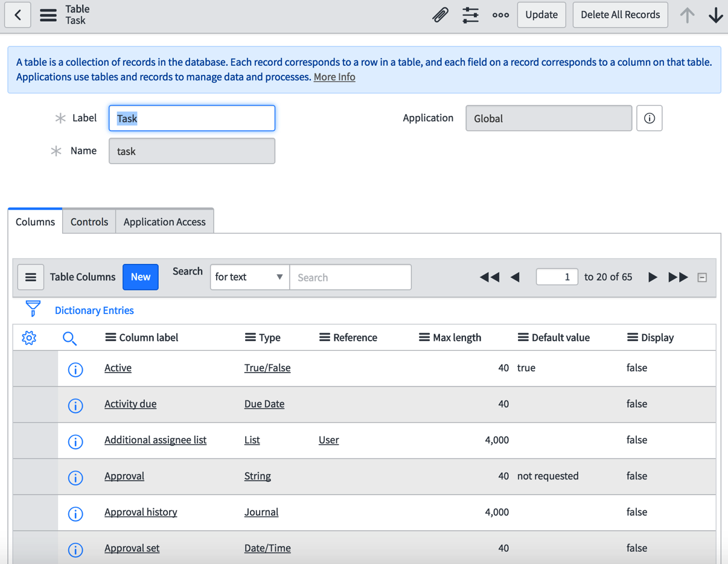
Task: Open Default value column header menu
Action: 523,337
